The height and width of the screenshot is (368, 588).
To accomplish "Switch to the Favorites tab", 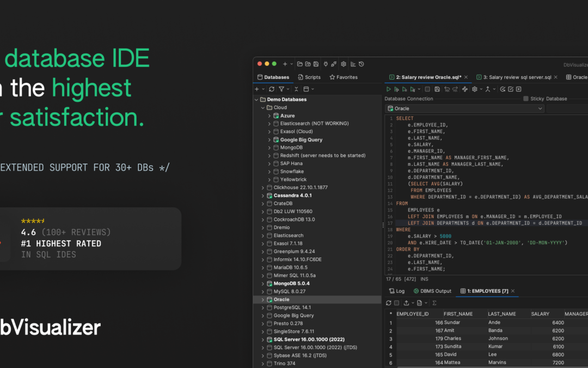I will point(344,77).
